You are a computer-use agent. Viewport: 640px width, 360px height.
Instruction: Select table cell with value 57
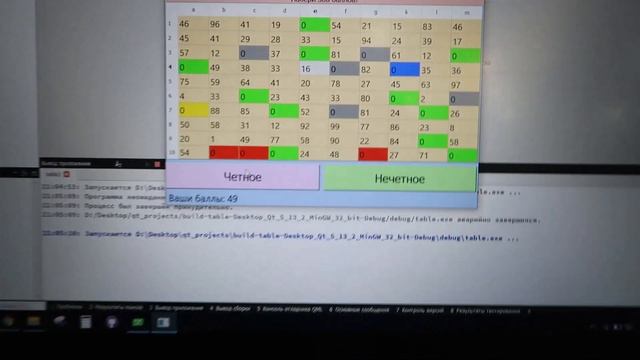tap(193, 53)
